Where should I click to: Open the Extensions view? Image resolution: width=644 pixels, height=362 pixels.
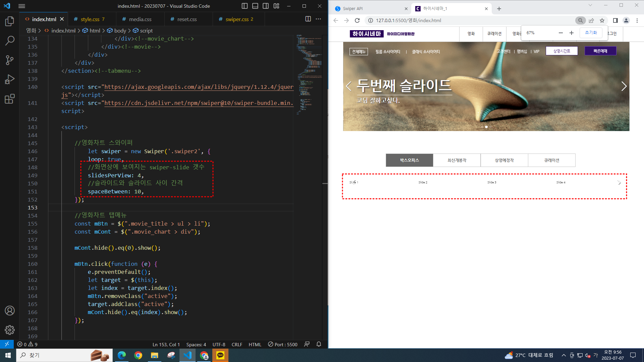(x=10, y=99)
